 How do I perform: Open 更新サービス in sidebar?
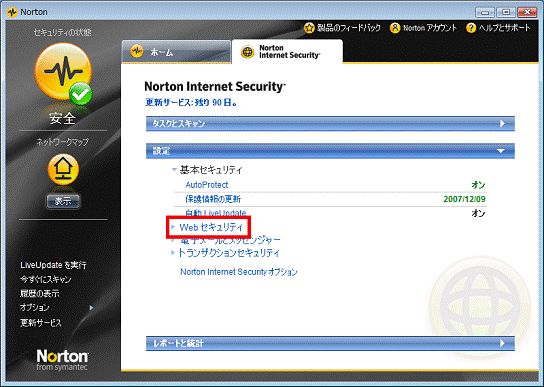pyautogui.click(x=41, y=322)
